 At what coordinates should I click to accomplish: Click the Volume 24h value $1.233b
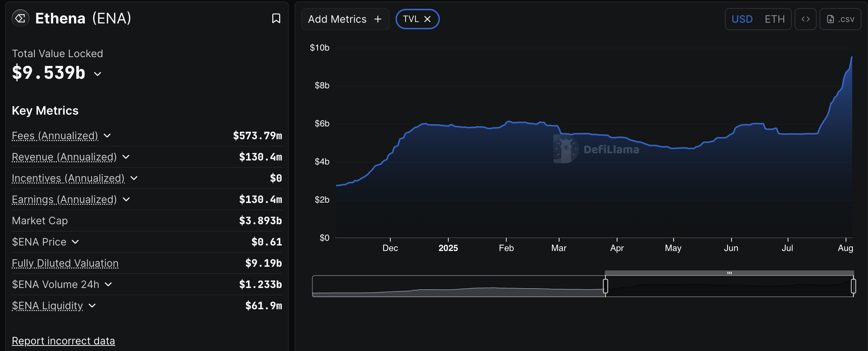pos(260,284)
